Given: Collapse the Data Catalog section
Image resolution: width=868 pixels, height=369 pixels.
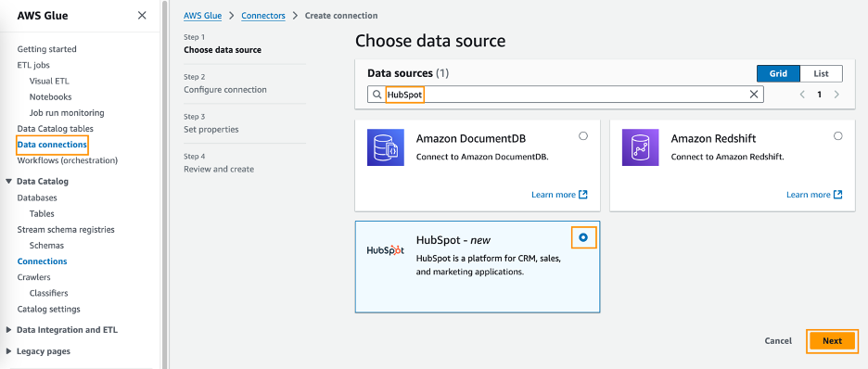Looking at the screenshot, I should (9, 182).
